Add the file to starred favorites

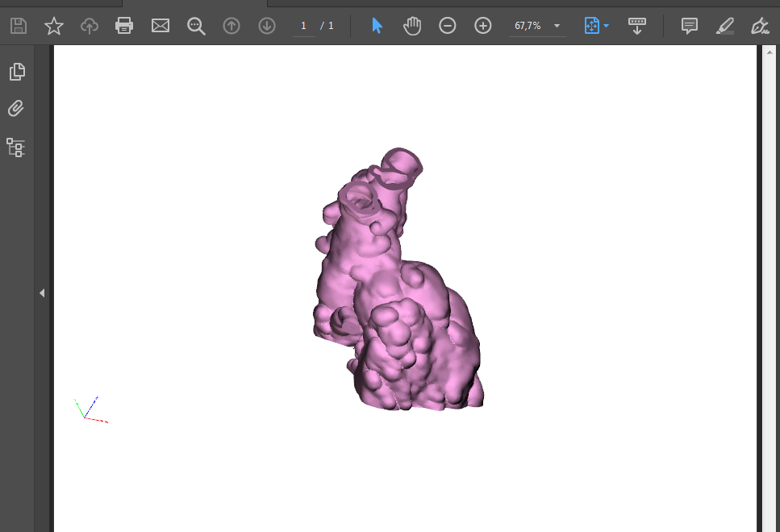tap(54, 25)
